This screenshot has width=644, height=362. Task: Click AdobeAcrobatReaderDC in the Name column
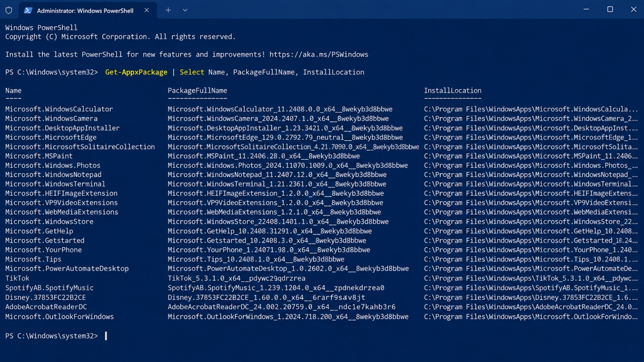pos(46,307)
